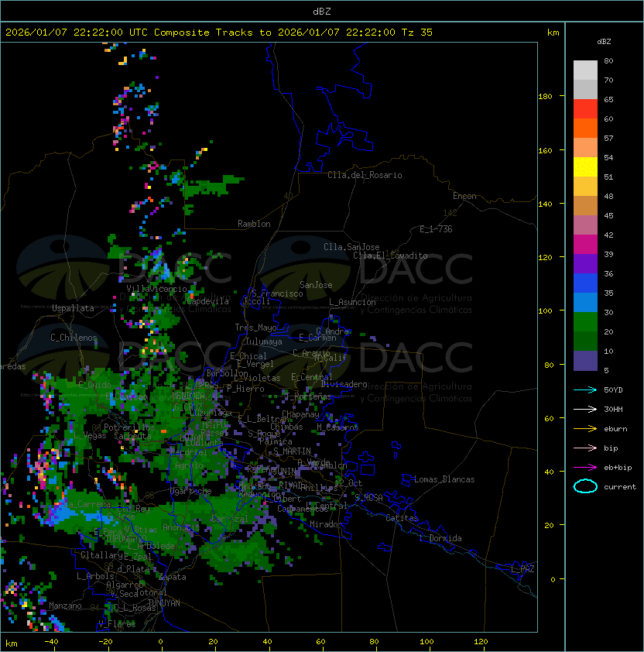
Task: Select the mauve-pink 42-45 dBZ swatch
Action: pyautogui.click(x=585, y=225)
